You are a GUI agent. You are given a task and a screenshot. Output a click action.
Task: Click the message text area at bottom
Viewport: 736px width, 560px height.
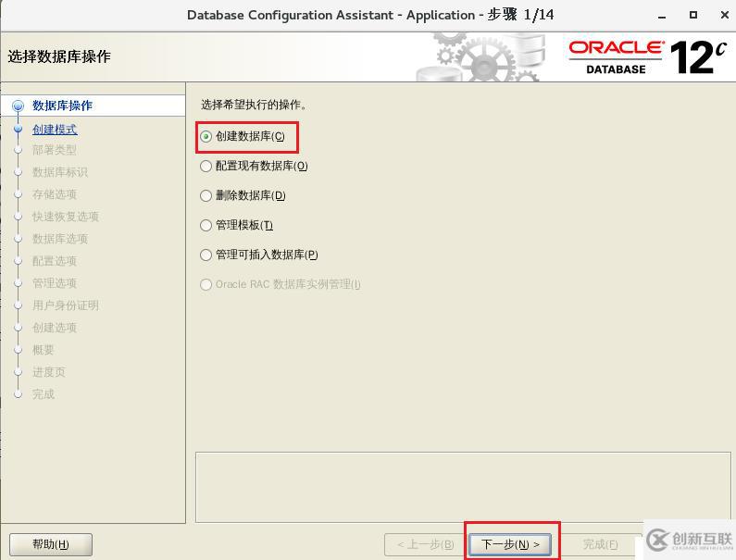463,487
